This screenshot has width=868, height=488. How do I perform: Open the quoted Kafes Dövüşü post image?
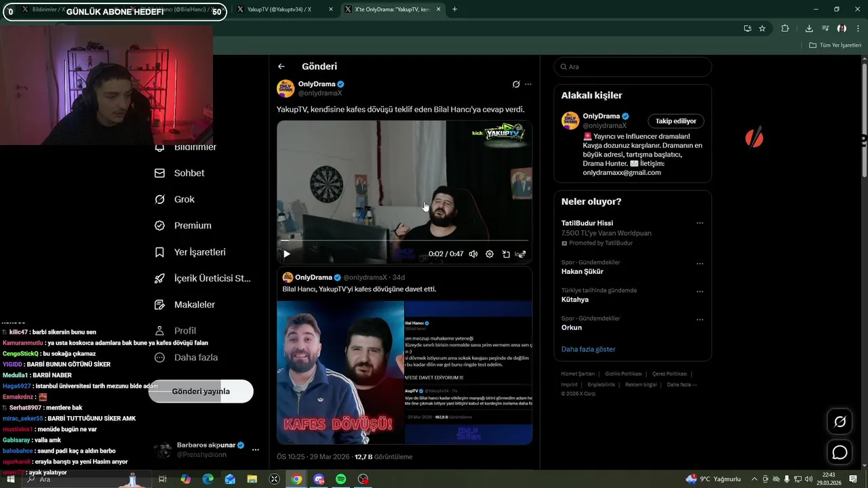click(404, 372)
